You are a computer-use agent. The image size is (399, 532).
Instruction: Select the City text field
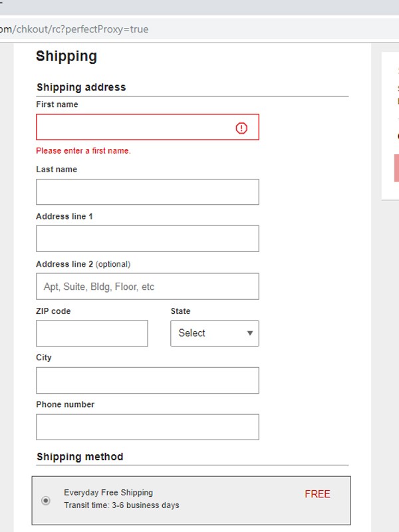coord(147,380)
